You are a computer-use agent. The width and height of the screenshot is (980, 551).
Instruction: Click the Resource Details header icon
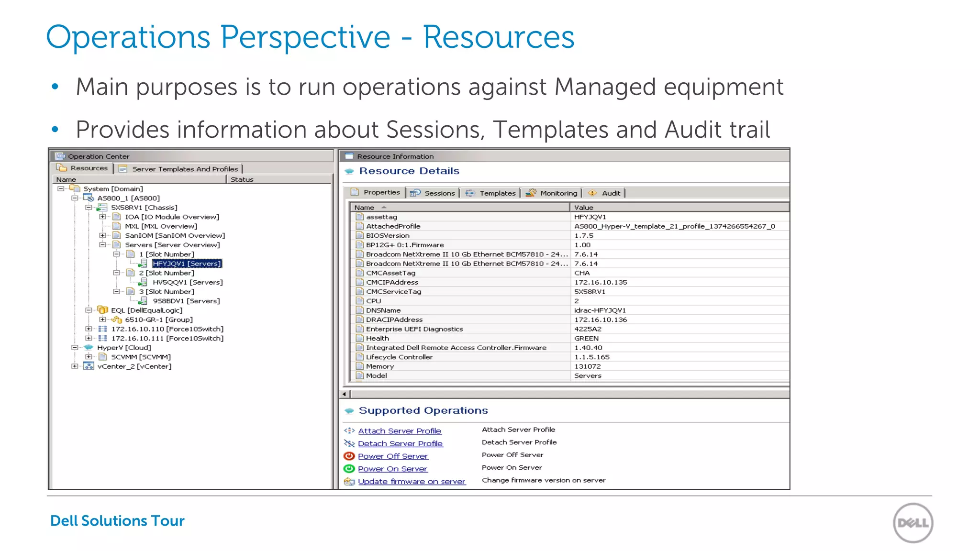[349, 171]
